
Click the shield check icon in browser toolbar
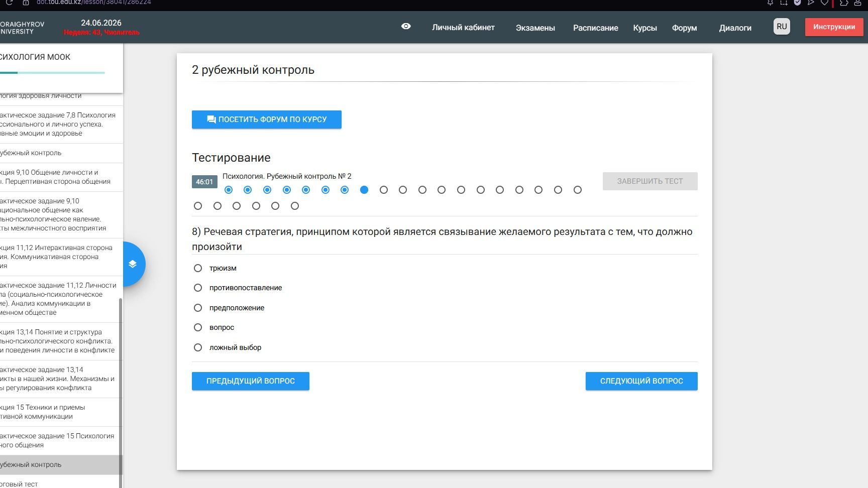click(x=797, y=3)
